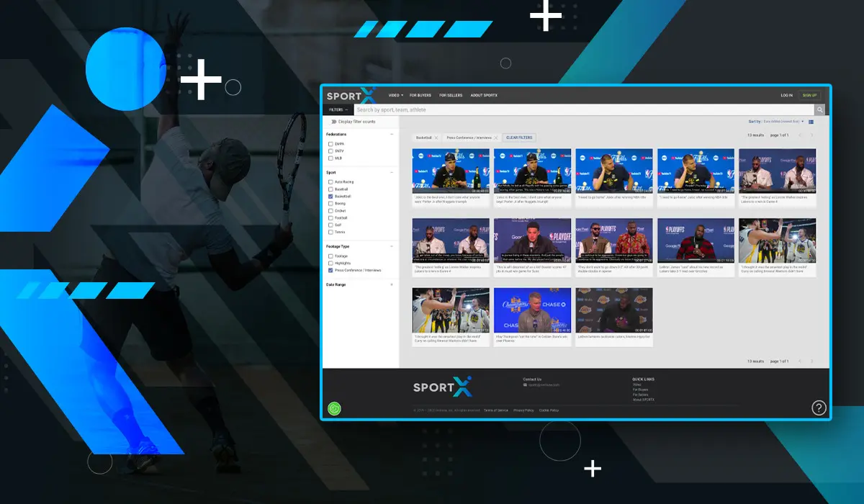Viewport: 864px width, 504px height.
Task: Click the green cookie settings icon
Action: pos(334,408)
